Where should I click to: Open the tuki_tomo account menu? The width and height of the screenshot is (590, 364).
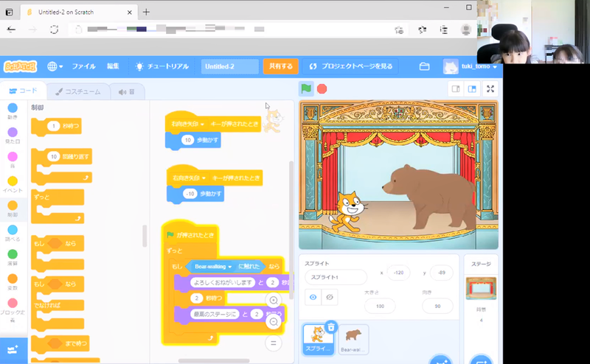[471, 67]
